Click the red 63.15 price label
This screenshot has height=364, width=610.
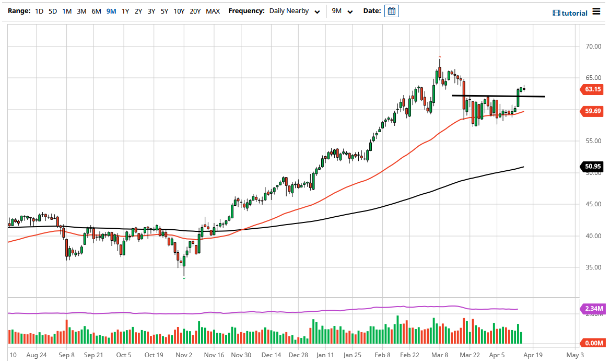coord(592,89)
